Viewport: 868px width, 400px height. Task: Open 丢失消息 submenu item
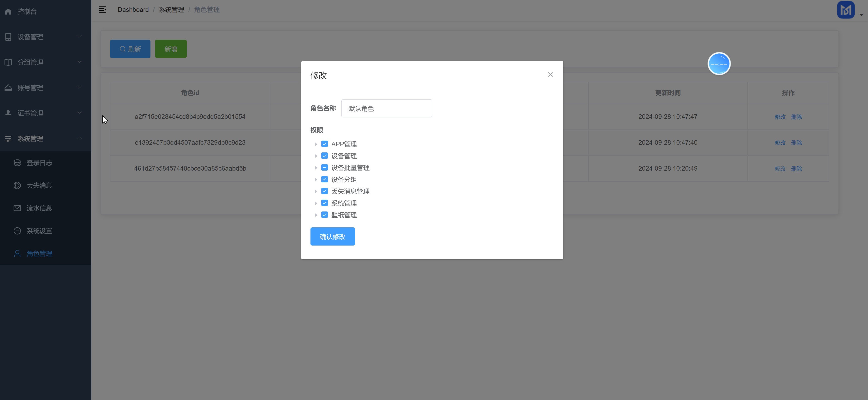click(x=45, y=185)
